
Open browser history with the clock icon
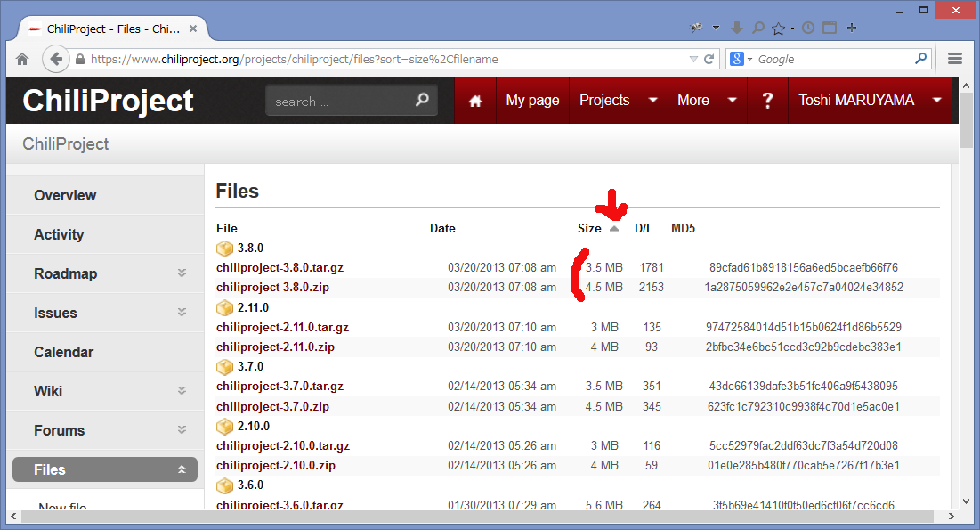tap(808, 28)
